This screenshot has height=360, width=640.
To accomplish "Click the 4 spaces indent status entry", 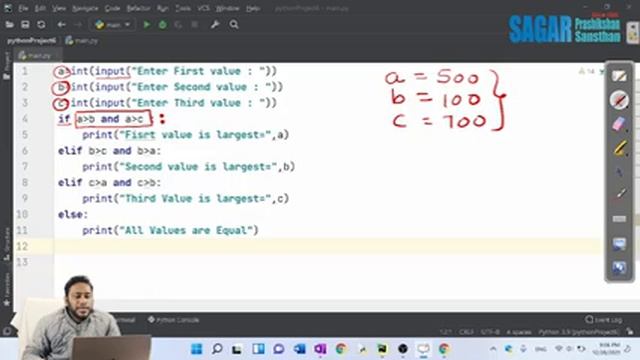I will (519, 332).
